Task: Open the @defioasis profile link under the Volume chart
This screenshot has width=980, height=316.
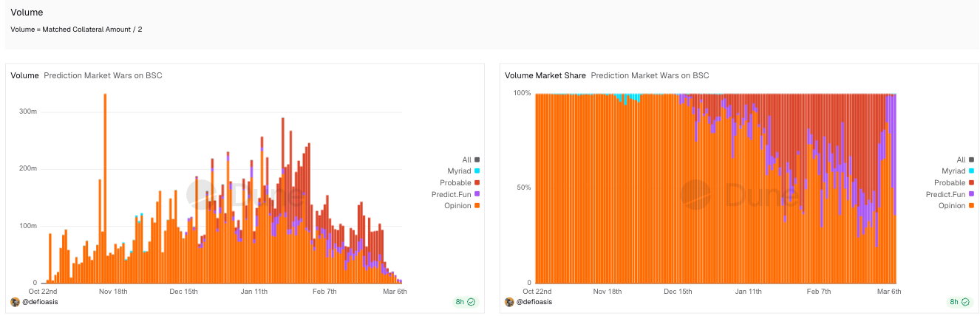Action: [x=41, y=302]
